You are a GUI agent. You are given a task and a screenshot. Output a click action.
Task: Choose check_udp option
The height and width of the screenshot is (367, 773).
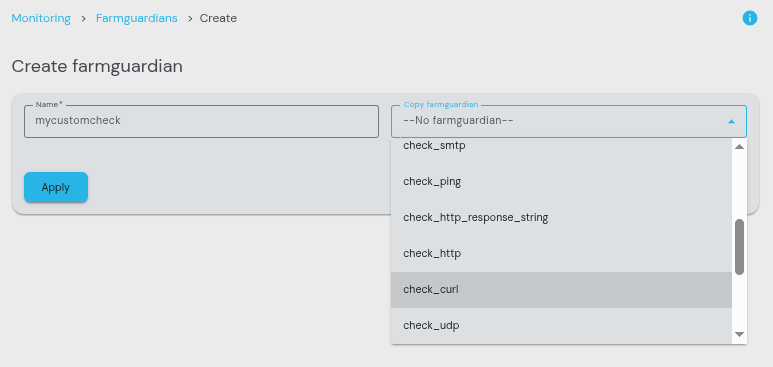pyautogui.click(x=561, y=326)
